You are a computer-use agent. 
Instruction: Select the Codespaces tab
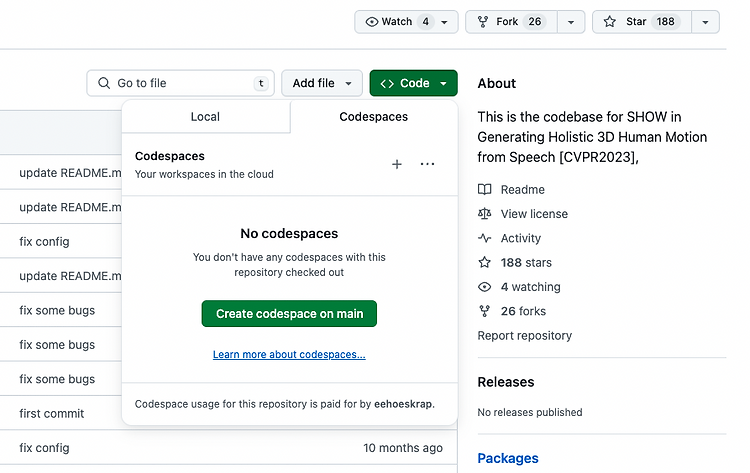pos(374,117)
